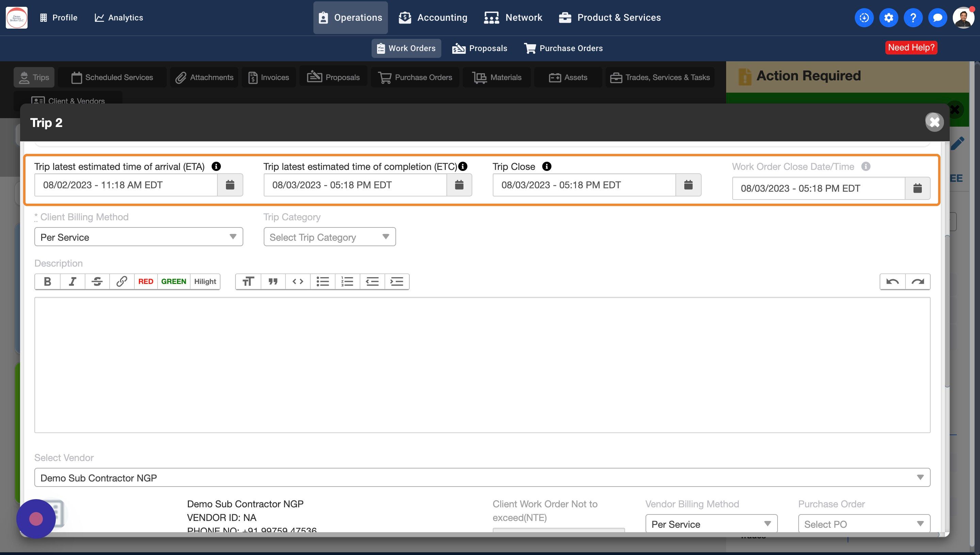Image resolution: width=980 pixels, height=555 pixels.
Task: Open the ETA calendar picker
Action: [x=230, y=185]
